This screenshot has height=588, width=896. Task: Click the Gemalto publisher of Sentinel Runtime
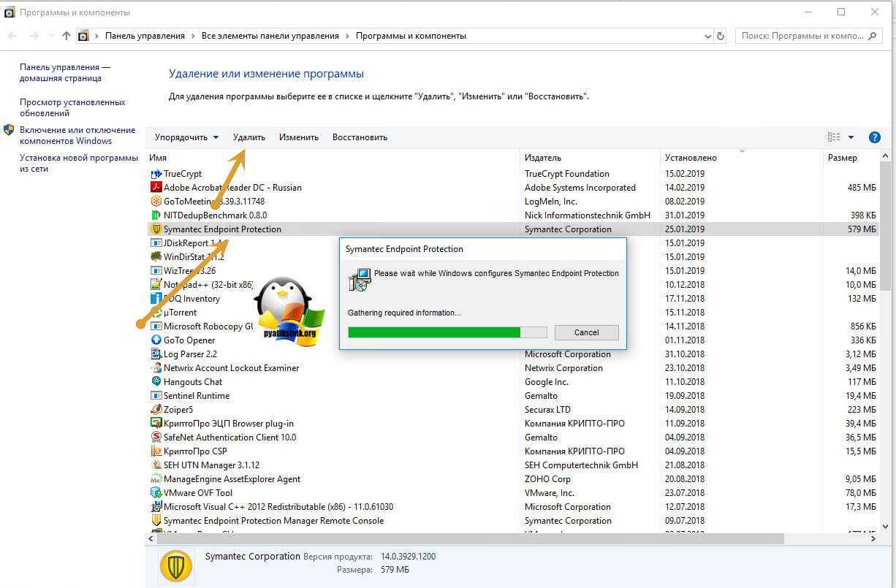(541, 396)
